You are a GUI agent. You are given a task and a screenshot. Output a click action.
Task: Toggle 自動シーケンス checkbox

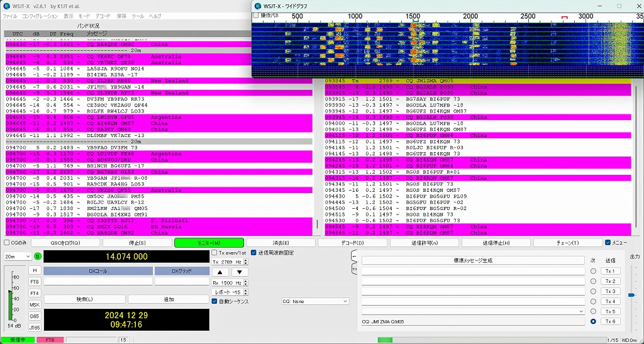tap(214, 301)
